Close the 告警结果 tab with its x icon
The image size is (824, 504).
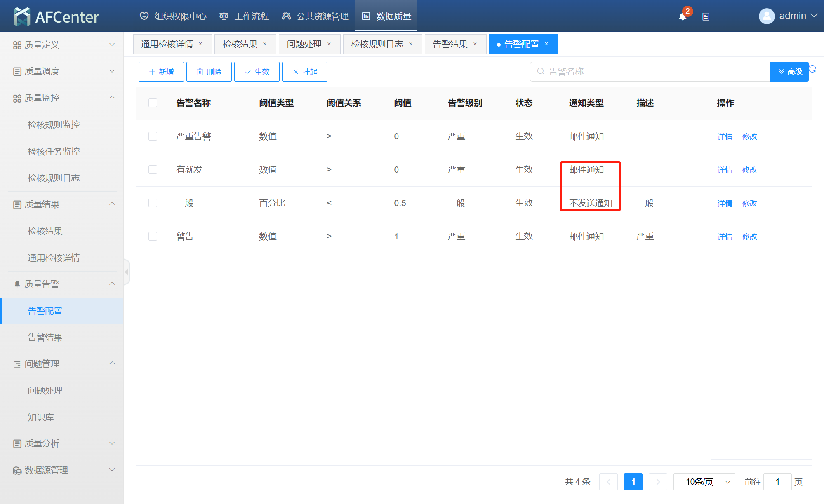(x=475, y=44)
